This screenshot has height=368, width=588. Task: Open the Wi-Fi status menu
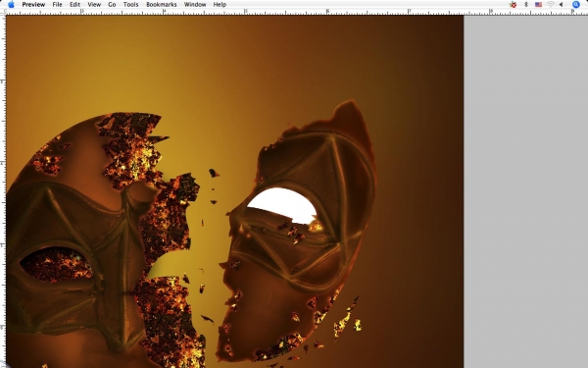(551, 5)
